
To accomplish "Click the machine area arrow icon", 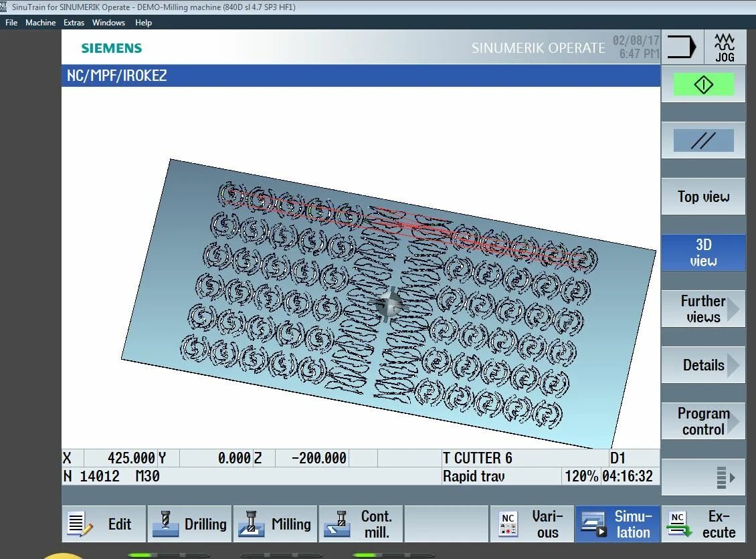I will 682,47.
